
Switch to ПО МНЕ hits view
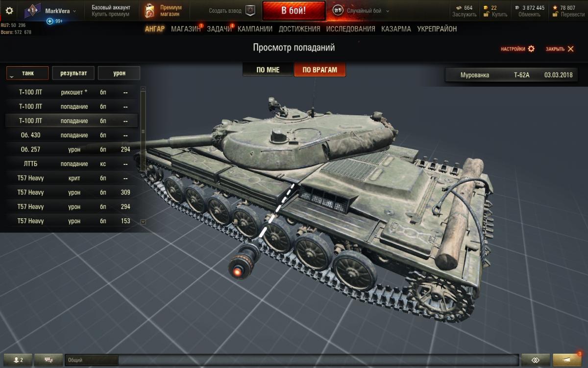[x=268, y=70]
